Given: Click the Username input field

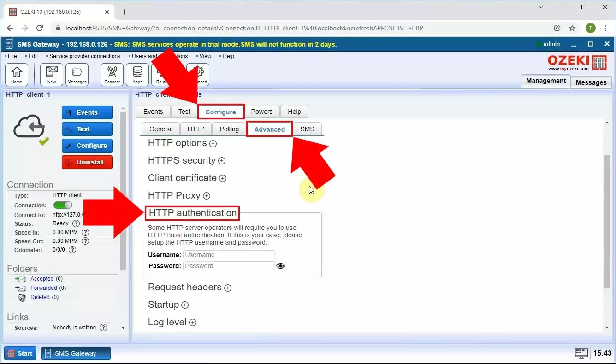Looking at the screenshot, I should 229,255.
